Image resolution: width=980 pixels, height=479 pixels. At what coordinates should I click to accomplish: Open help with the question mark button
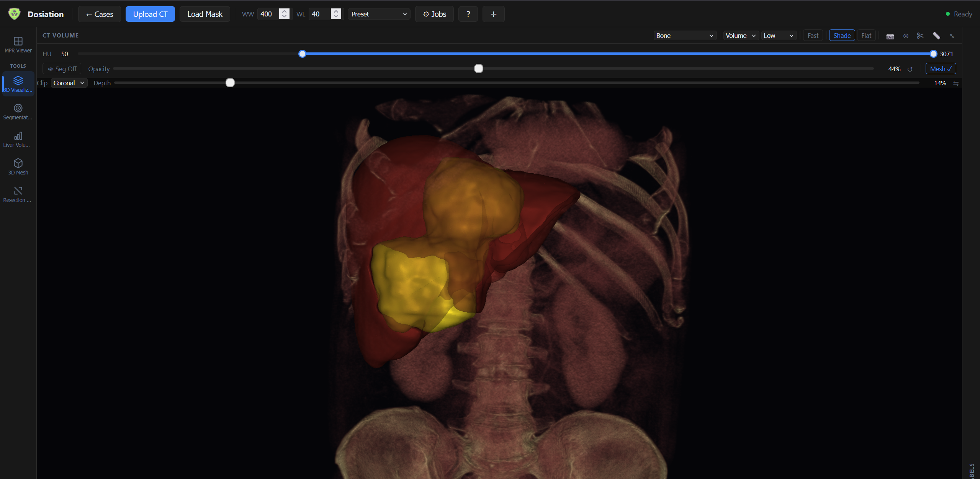click(x=468, y=14)
